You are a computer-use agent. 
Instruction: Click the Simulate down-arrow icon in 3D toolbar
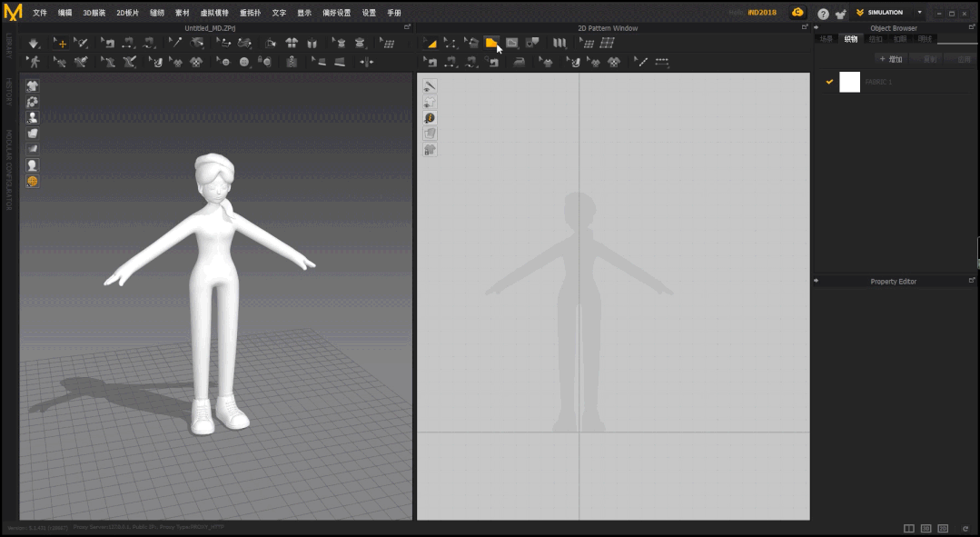click(x=34, y=43)
